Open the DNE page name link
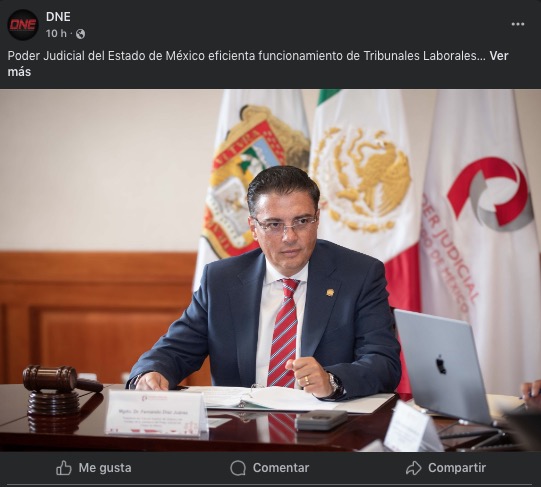The image size is (541, 487). tap(58, 17)
